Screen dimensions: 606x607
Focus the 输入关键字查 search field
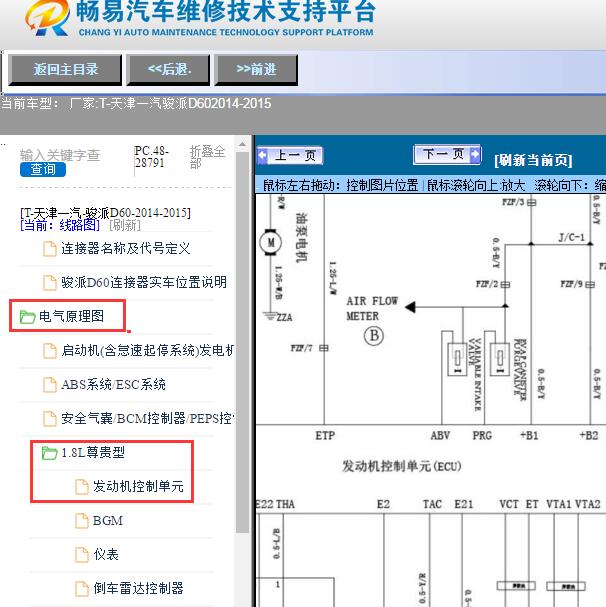tap(60, 155)
